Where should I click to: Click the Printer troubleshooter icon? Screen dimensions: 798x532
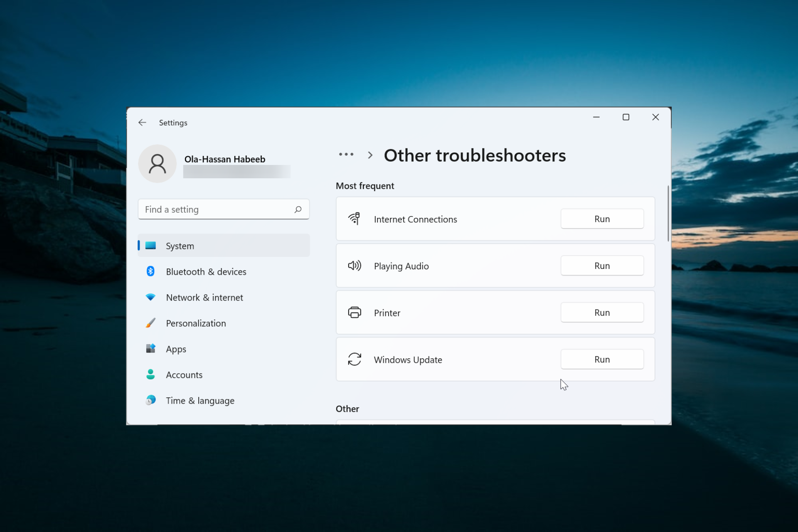point(355,312)
